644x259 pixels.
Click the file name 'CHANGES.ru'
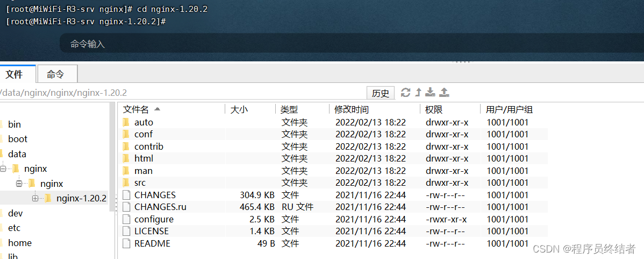160,207
